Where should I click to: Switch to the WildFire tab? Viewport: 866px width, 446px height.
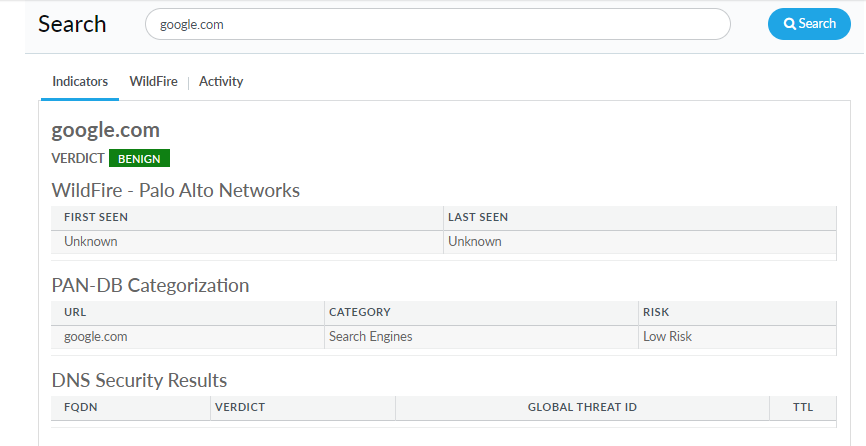pyautogui.click(x=153, y=82)
